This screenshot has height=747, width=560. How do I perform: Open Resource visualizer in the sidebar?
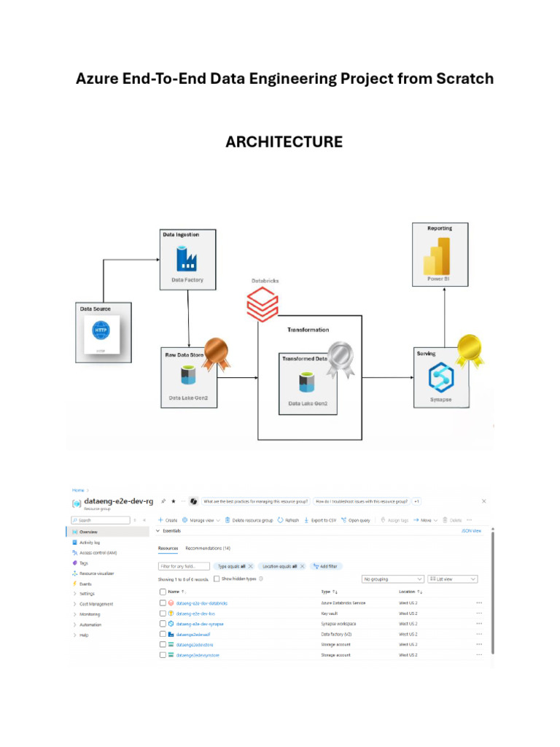coord(93,573)
